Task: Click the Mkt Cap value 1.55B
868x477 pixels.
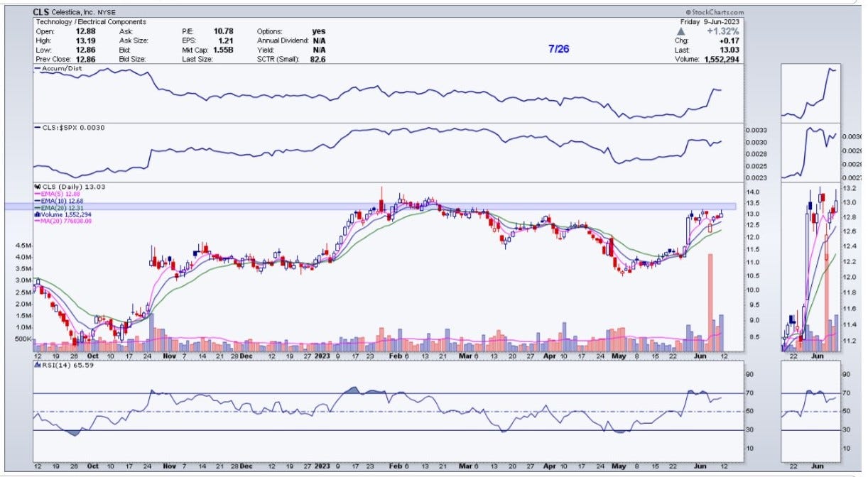Action: [x=223, y=50]
